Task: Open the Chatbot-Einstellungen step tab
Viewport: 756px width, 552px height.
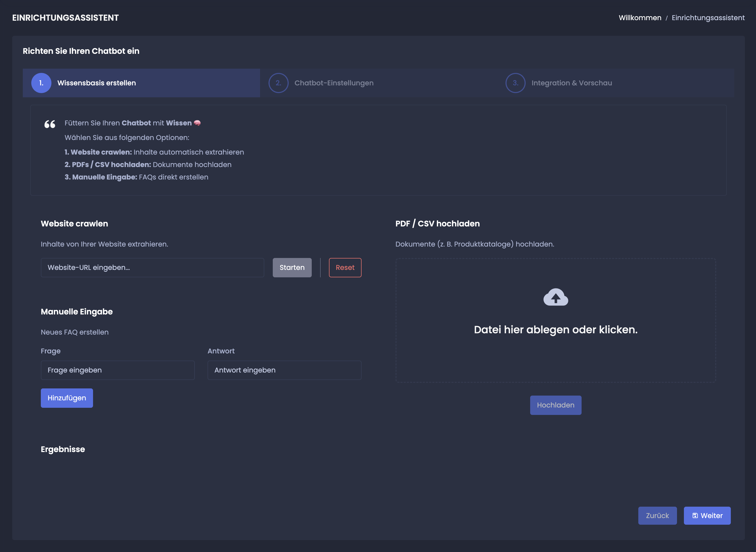Action: click(x=334, y=83)
